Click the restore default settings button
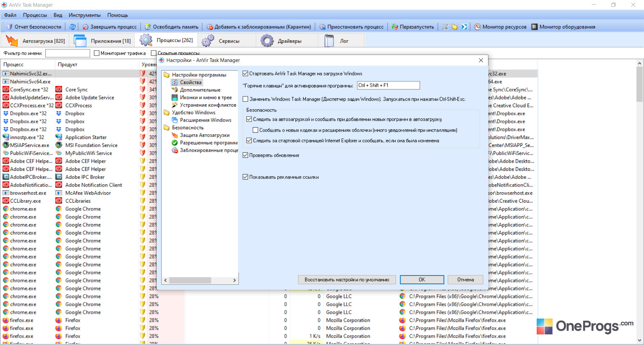Image resolution: width=644 pixels, height=345 pixels. pyautogui.click(x=347, y=280)
